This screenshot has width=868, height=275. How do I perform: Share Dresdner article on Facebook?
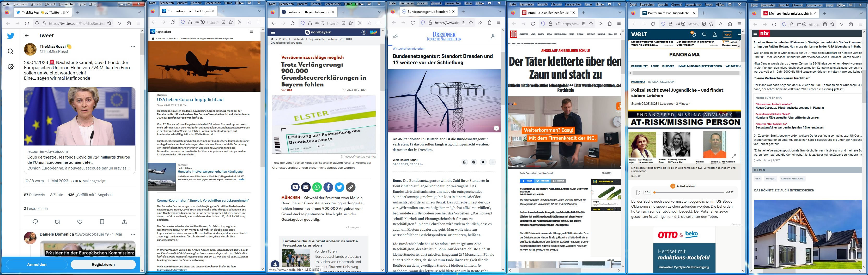tap(474, 162)
